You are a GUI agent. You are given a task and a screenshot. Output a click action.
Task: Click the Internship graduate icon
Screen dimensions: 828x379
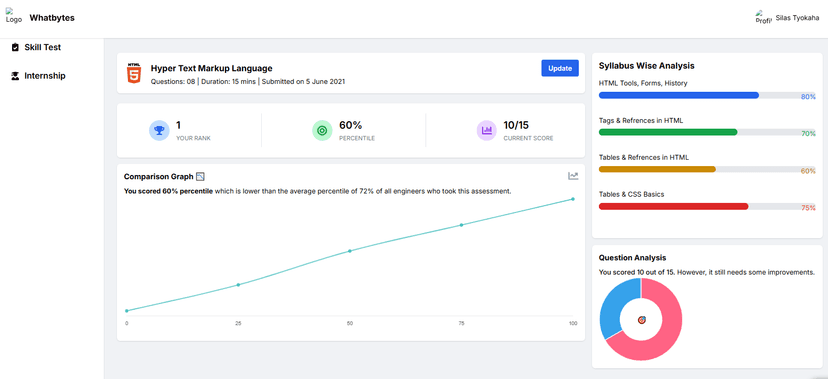point(15,75)
